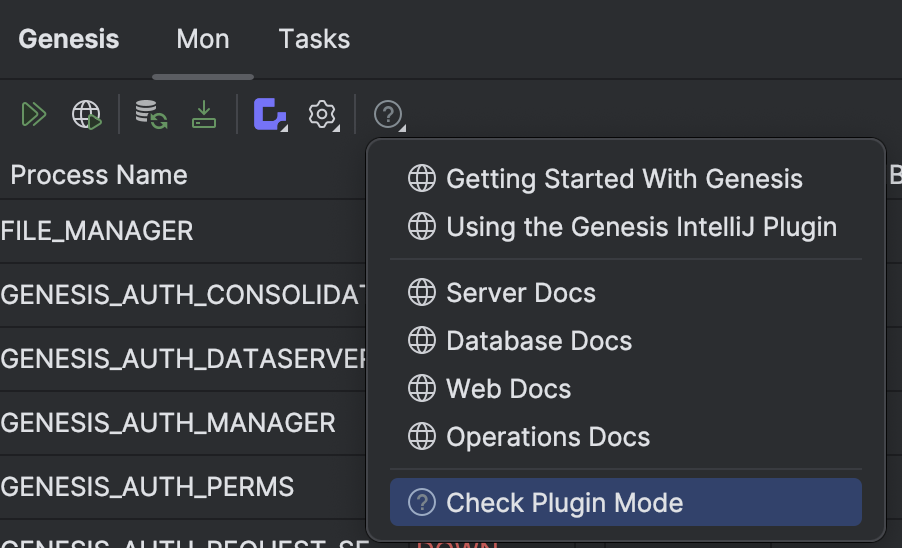The image size is (902, 548).
Task: Click globe icon beside Using the Genesis IntelliJ Plugin
Action: (x=422, y=226)
